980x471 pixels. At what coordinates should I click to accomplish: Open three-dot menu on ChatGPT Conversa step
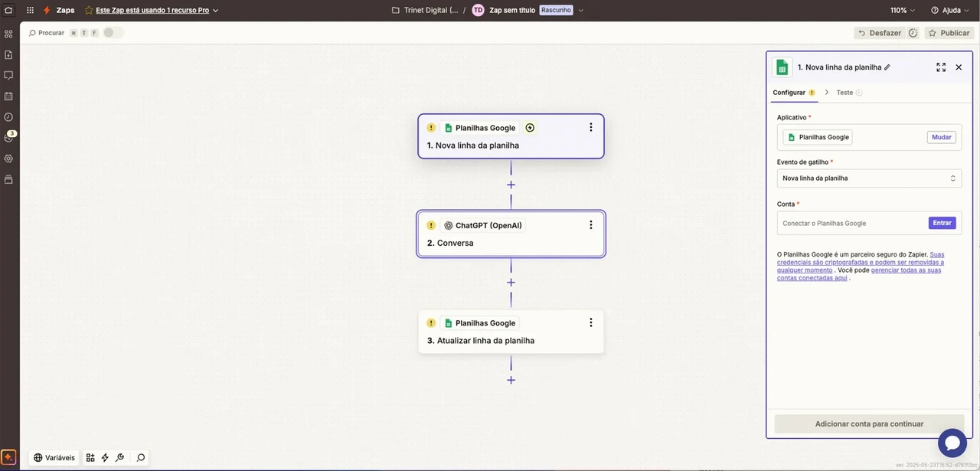tap(590, 224)
